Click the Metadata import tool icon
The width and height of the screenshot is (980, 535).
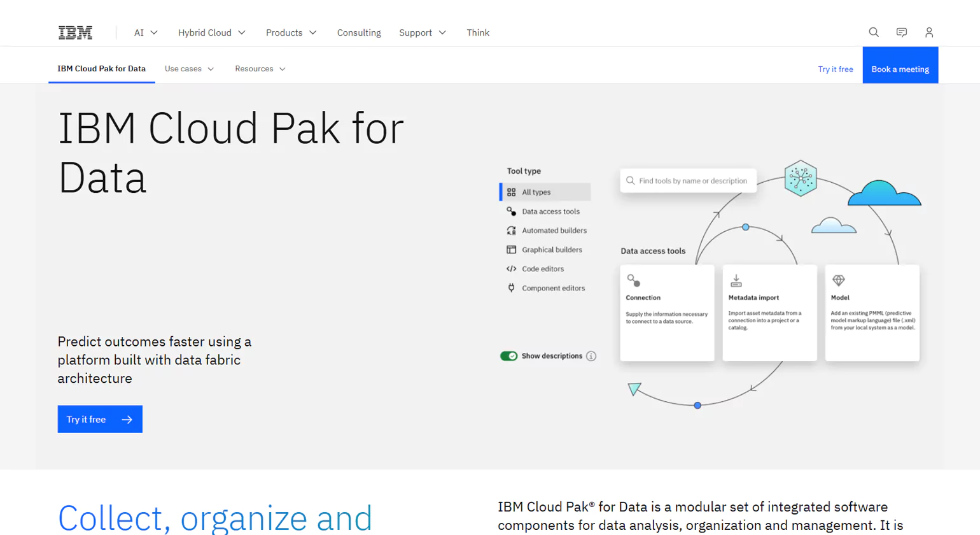pyautogui.click(x=736, y=279)
